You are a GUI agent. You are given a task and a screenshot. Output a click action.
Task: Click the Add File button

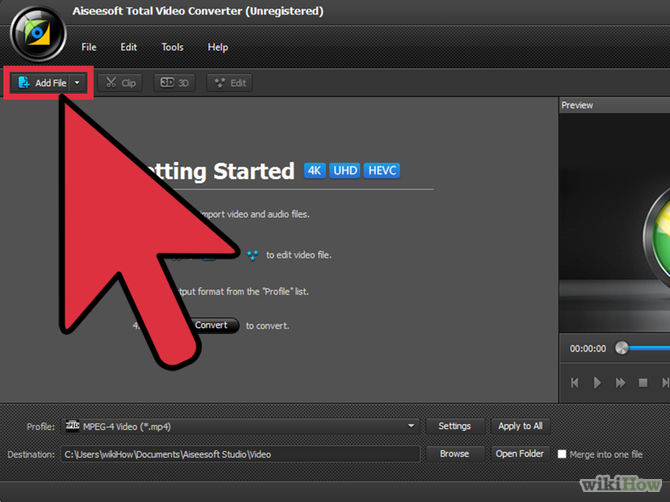pyautogui.click(x=41, y=82)
